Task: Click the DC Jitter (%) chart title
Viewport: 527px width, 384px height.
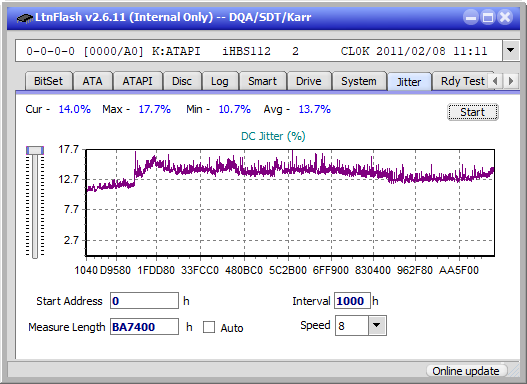Action: pos(273,136)
